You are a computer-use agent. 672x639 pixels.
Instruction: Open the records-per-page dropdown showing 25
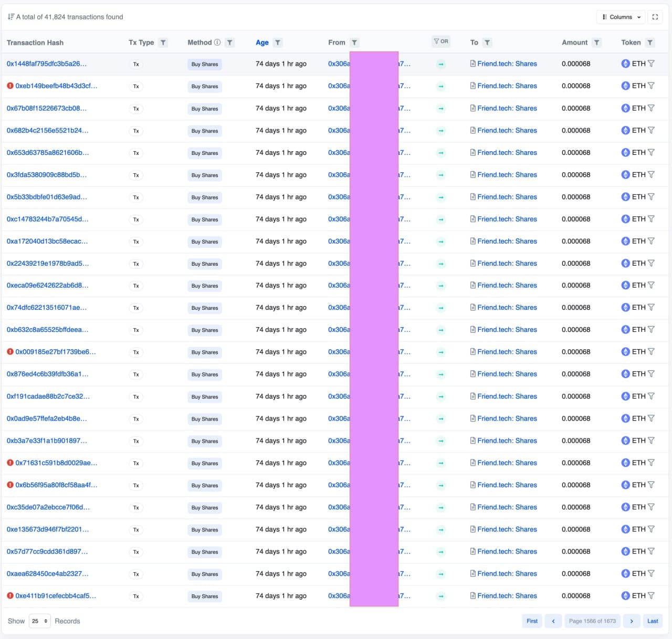coord(40,621)
